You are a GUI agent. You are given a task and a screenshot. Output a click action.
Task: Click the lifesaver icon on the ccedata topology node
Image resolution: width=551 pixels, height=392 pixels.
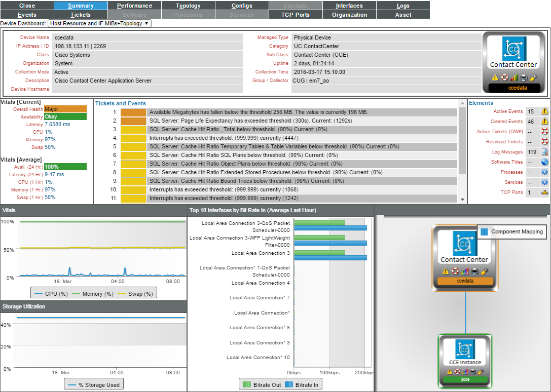(x=455, y=271)
